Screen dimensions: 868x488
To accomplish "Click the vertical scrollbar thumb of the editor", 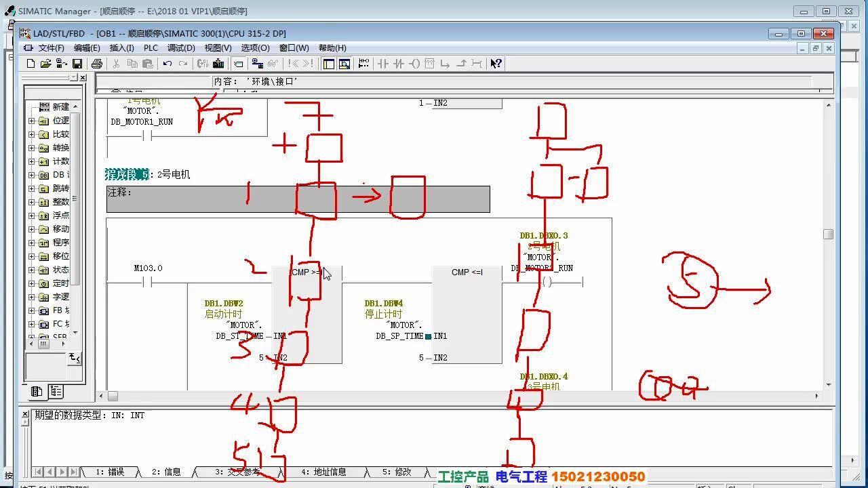I will point(828,234).
